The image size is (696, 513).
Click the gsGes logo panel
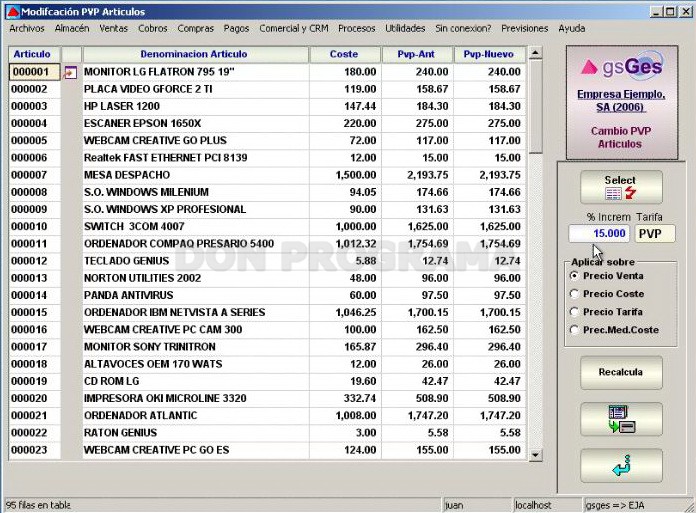click(621, 103)
